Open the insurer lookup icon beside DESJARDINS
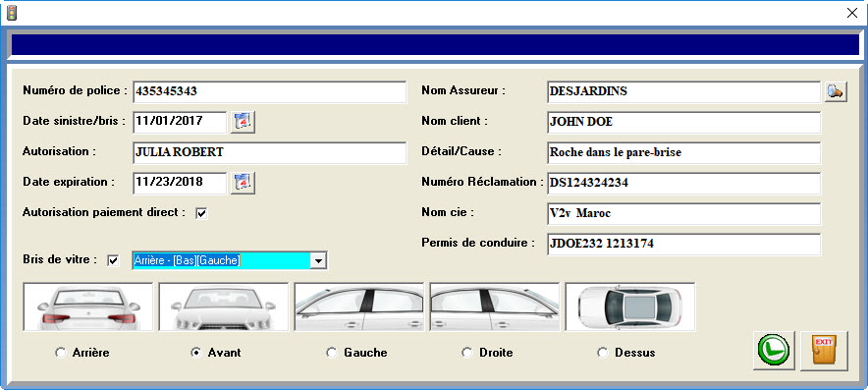The image size is (868, 390). point(836,91)
